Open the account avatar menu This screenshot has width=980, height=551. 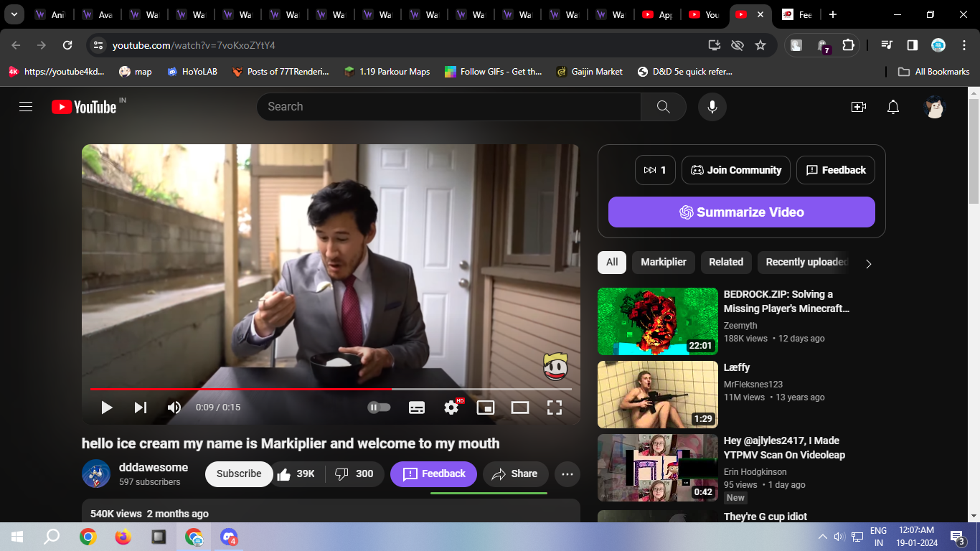pyautogui.click(x=935, y=107)
